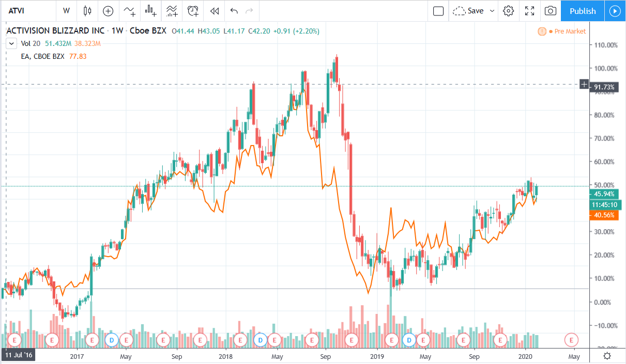The width and height of the screenshot is (626, 364).
Task: Click the Compare or add symbol button
Action: pos(108,11)
